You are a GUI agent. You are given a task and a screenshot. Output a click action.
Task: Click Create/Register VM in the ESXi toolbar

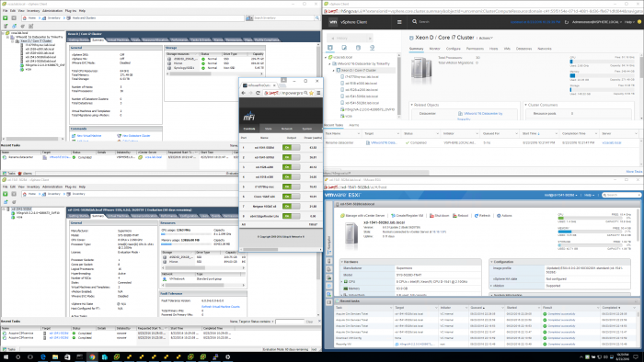[407, 216]
